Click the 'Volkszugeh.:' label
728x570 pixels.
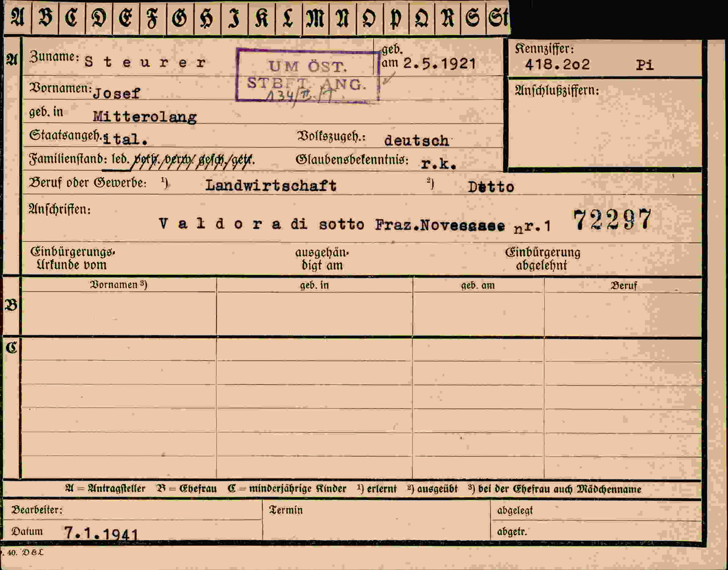pos(331,136)
